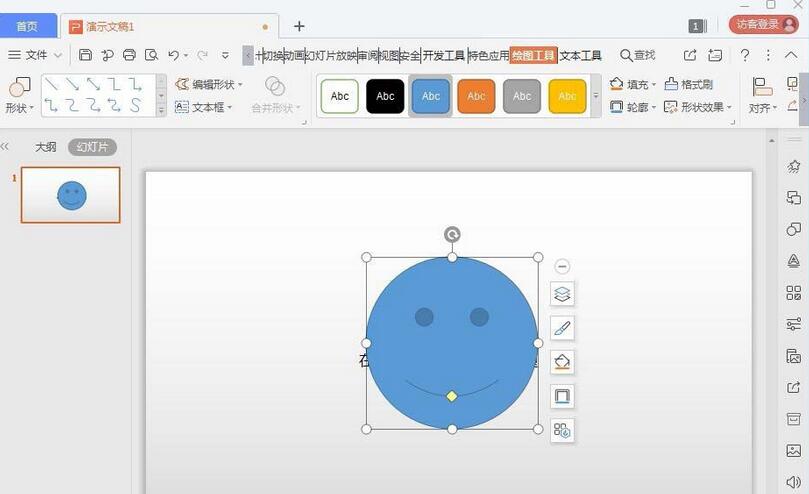This screenshot has width=809, height=494.
Task: Apply the yellow Abc shape style
Action: click(567, 96)
